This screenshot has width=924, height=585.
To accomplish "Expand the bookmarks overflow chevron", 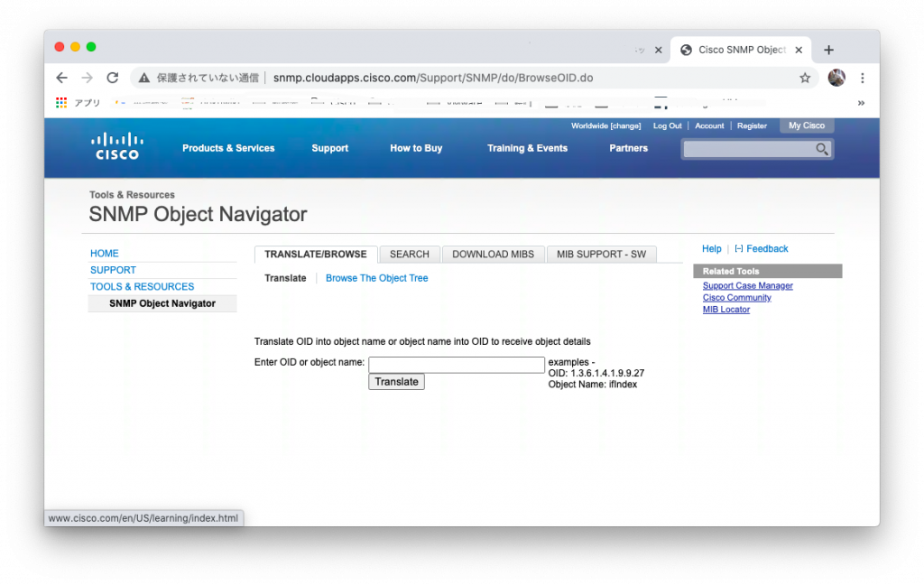I will (860, 102).
